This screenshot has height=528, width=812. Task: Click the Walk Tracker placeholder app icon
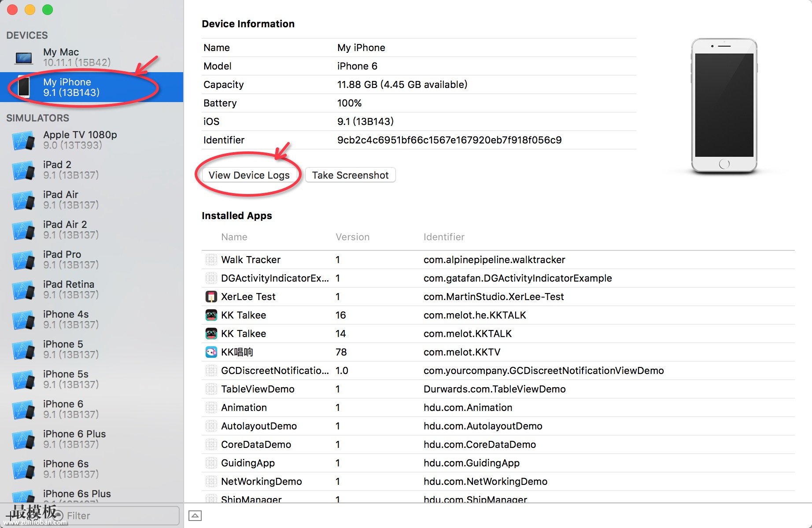[211, 260]
